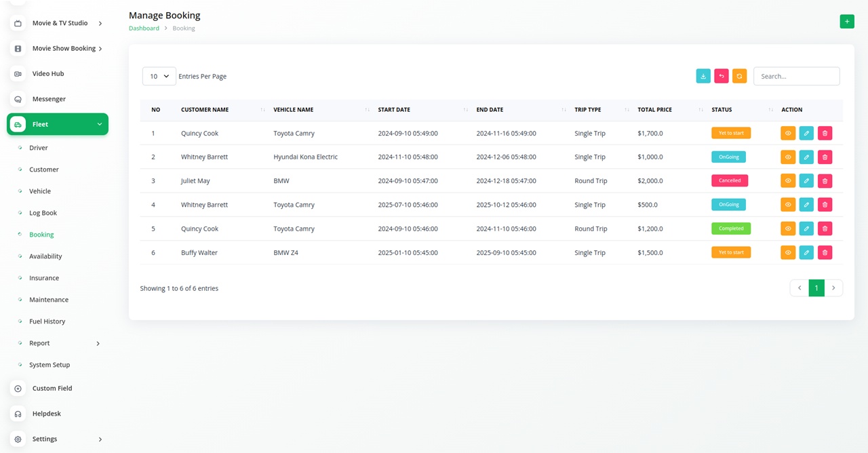
Task: Click Hyundai Kona Electric vehicle cell
Action: point(305,157)
